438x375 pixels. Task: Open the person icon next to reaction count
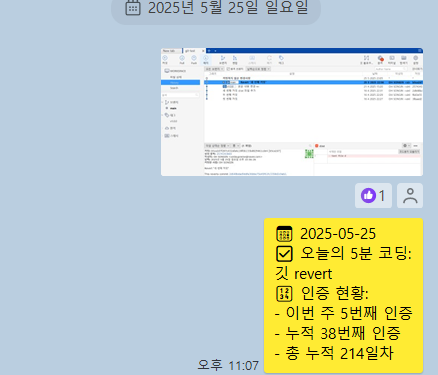coord(410,196)
